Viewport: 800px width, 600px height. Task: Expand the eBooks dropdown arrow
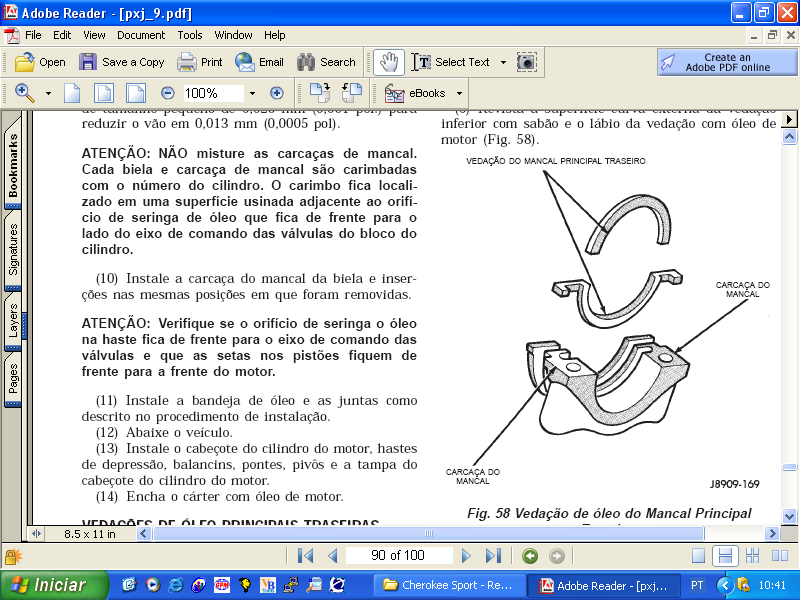(x=459, y=93)
